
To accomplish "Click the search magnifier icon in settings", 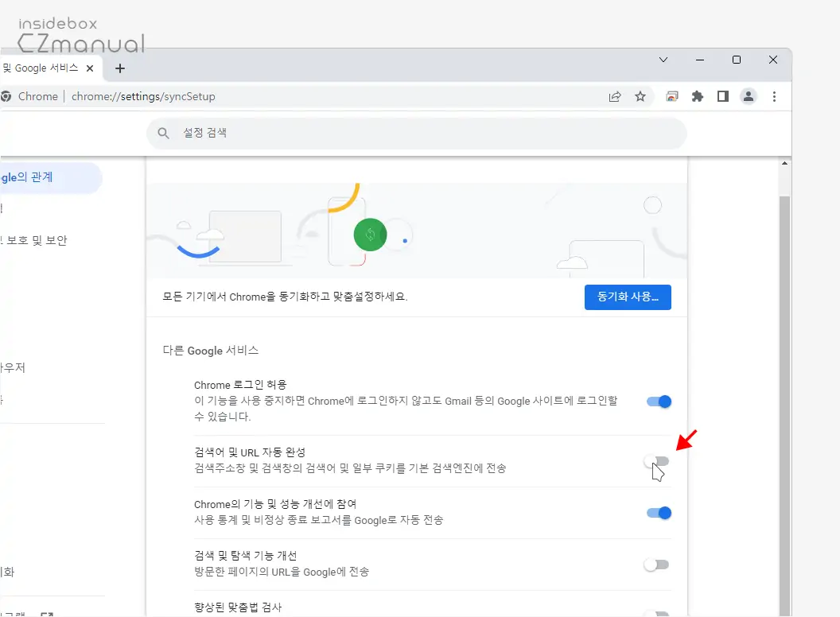I will (163, 134).
